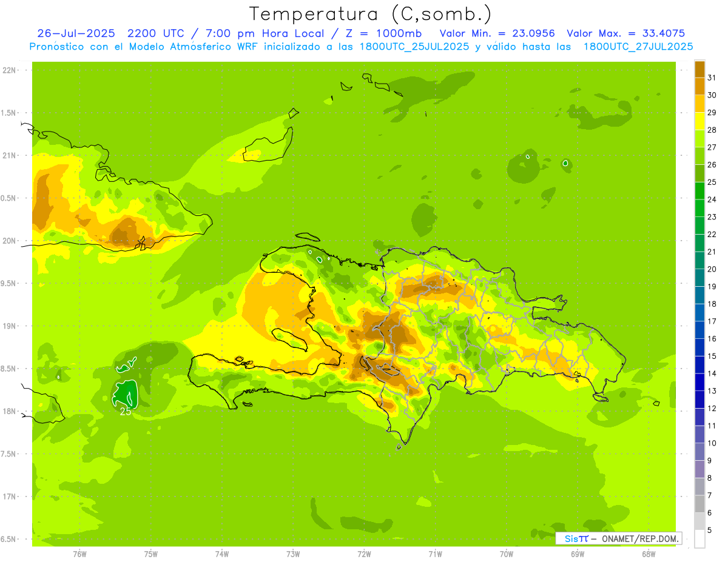Viewport: 728px width, 562px height.
Task: Click the '10' label on the color legend
Action: tap(712, 443)
